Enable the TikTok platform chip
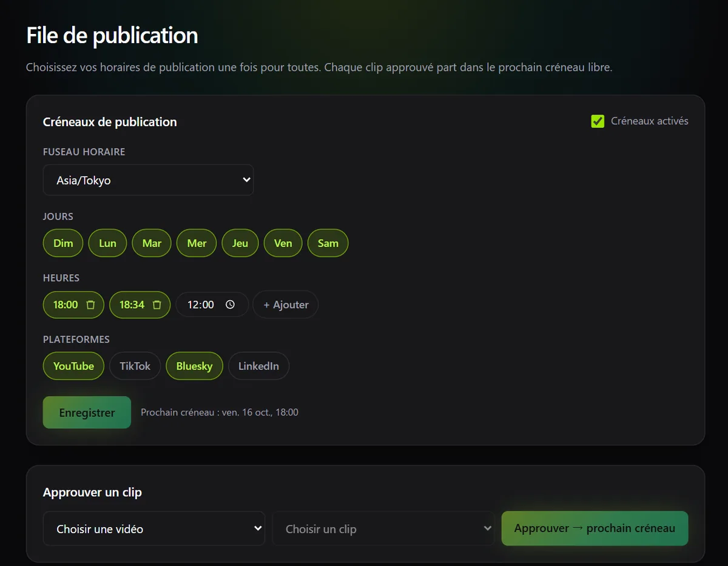 135,366
